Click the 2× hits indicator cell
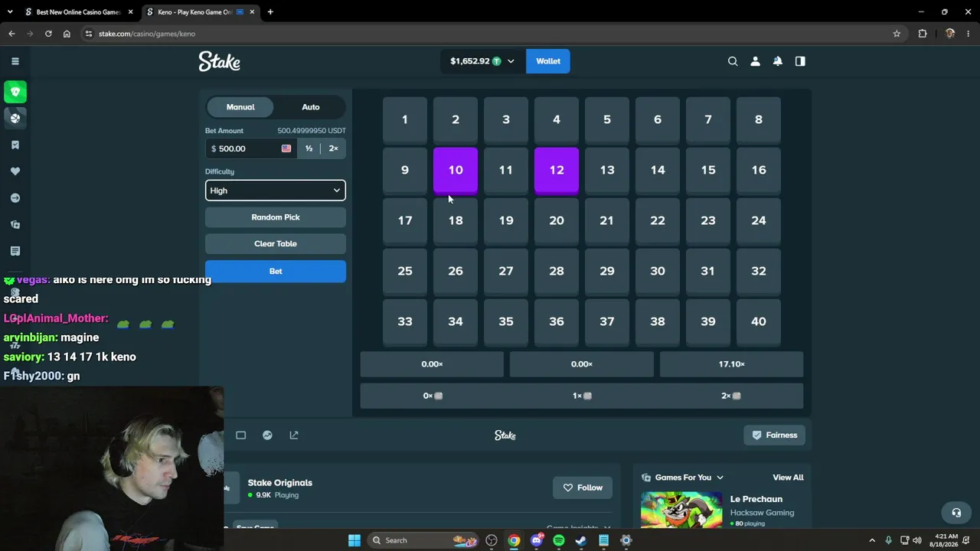Viewport: 980px width, 551px height. (731, 396)
